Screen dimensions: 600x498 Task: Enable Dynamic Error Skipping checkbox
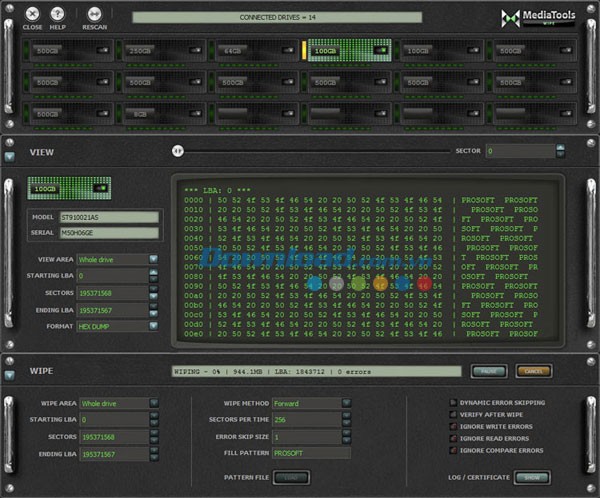tap(454, 403)
